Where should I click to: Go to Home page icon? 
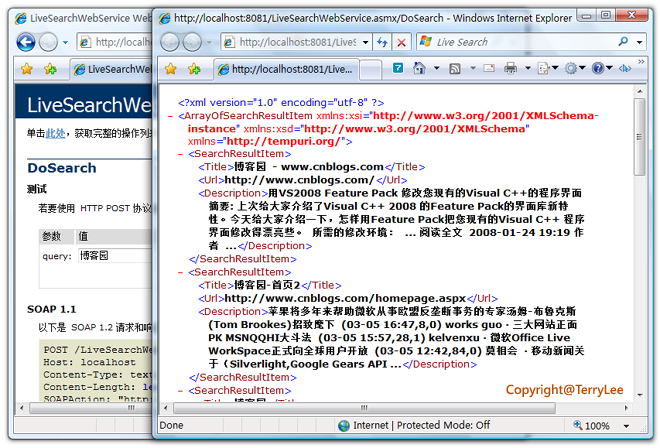[419, 68]
